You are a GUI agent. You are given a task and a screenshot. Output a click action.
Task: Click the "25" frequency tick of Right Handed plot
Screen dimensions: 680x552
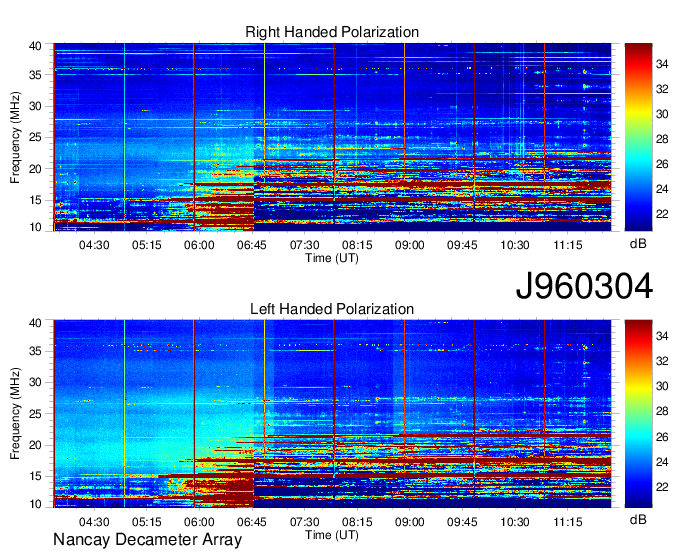35,137
